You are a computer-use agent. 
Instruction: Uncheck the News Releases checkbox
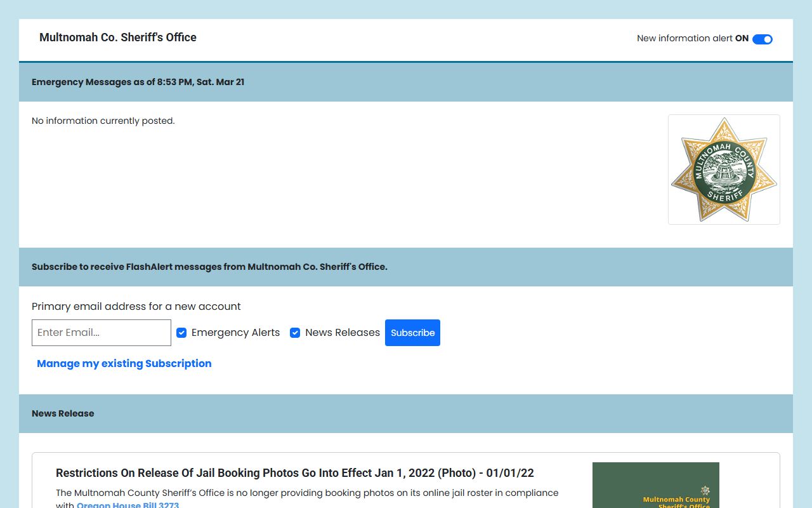295,333
